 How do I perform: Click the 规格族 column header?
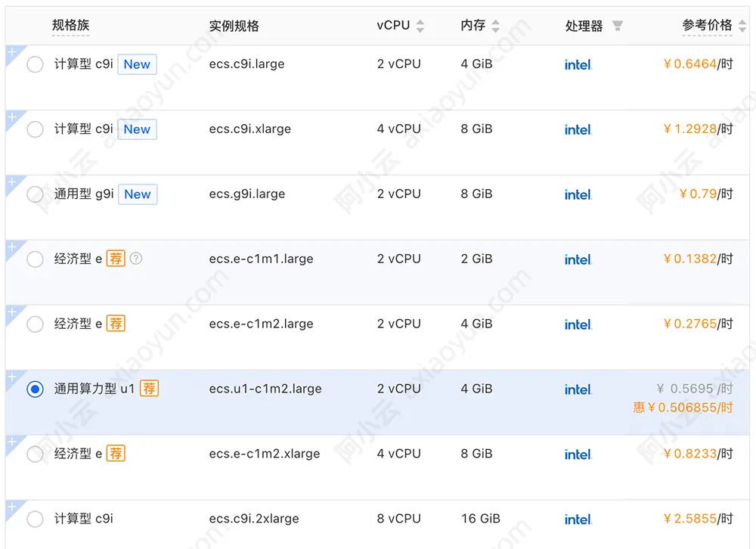[x=71, y=25]
